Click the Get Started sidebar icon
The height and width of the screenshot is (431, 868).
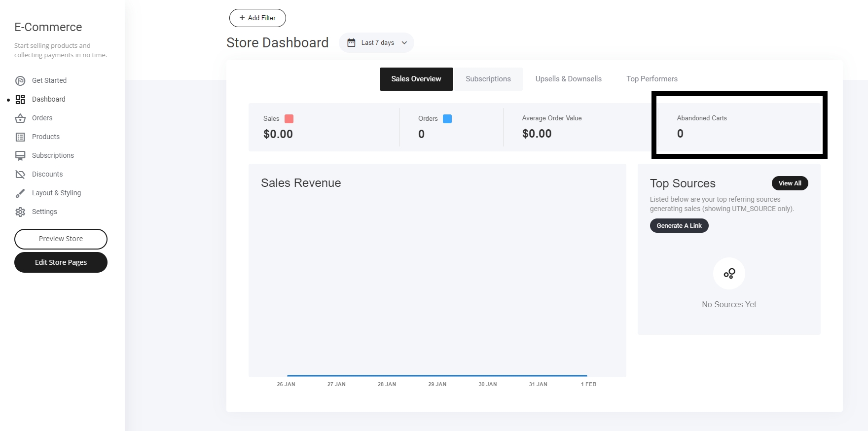pyautogui.click(x=20, y=81)
